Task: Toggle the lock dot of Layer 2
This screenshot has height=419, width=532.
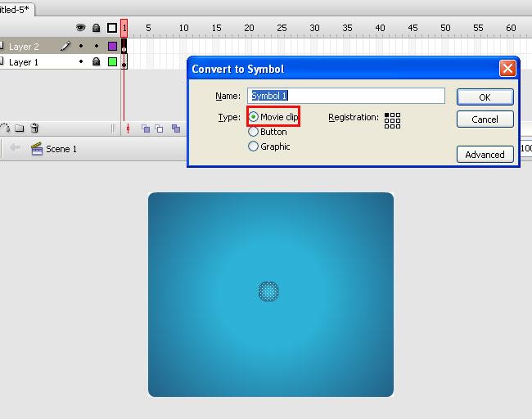Action: coord(97,46)
